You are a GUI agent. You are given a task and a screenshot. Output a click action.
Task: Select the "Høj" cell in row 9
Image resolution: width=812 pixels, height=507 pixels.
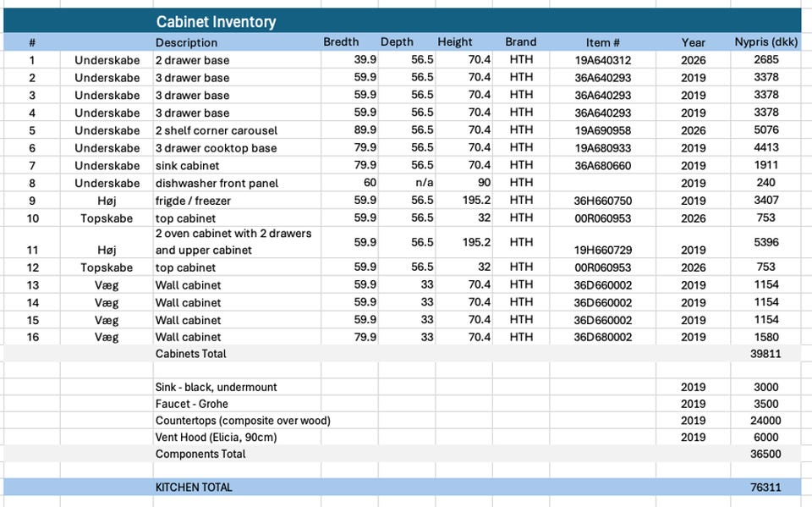(x=107, y=201)
